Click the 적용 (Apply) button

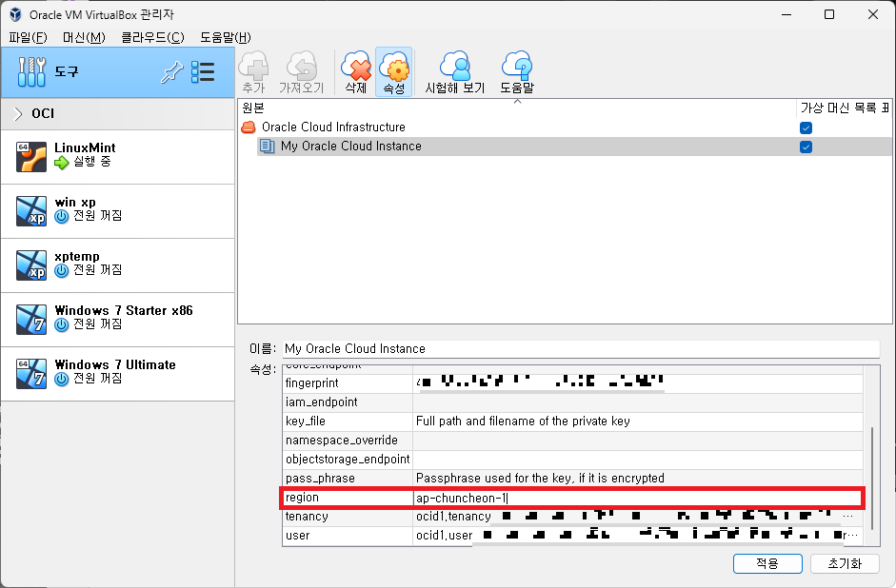pos(767,563)
